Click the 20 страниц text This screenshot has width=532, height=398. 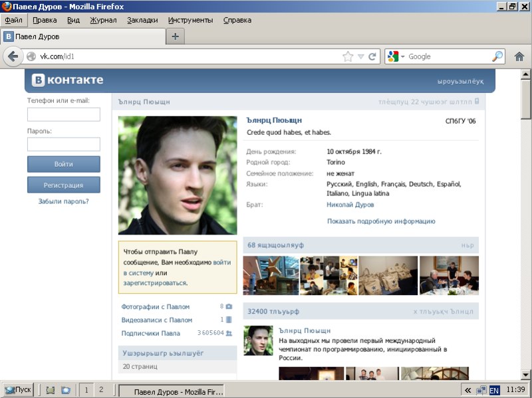(140, 367)
